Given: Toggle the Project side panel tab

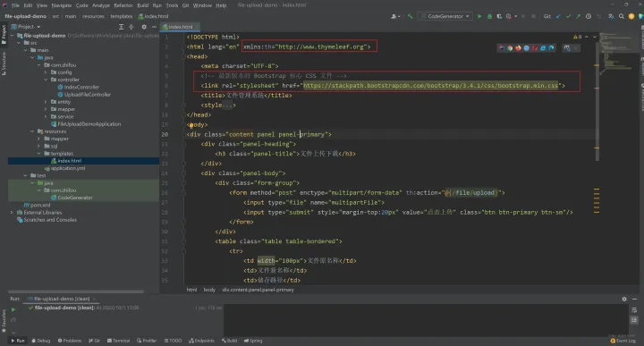Looking at the screenshot, I should pyautogui.click(x=4, y=34).
